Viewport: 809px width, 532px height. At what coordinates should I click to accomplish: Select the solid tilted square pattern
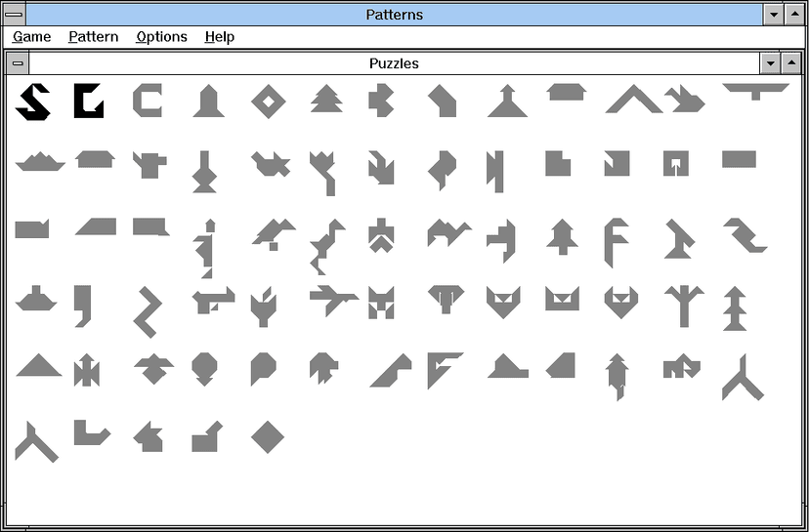click(268, 437)
